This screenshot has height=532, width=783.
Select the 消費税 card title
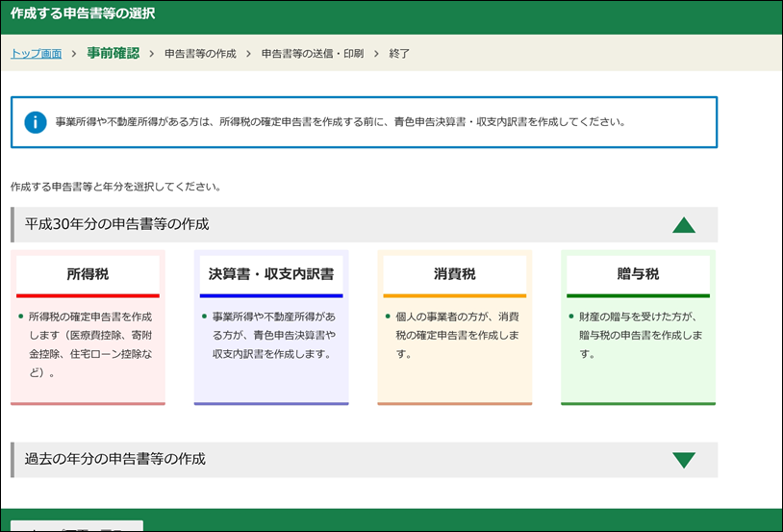(454, 274)
